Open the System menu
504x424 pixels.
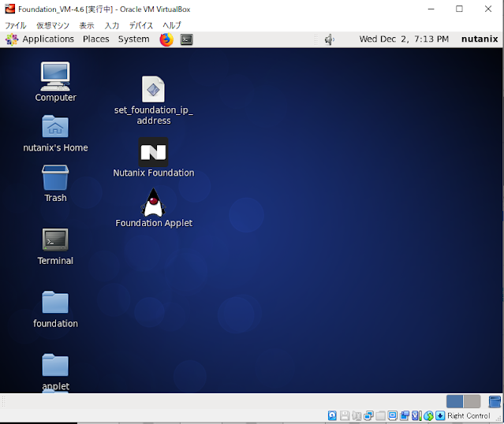pos(133,39)
